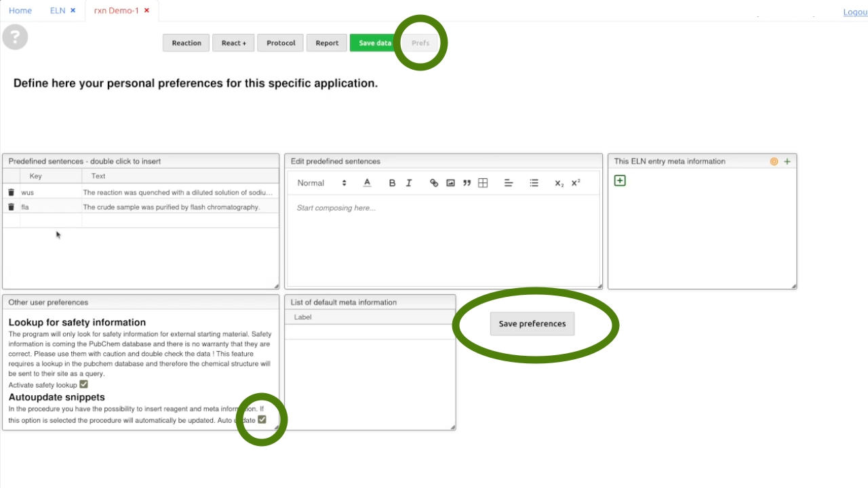Select the flash chromatography sentence text
This screenshot has width=868, height=488.
click(x=172, y=207)
